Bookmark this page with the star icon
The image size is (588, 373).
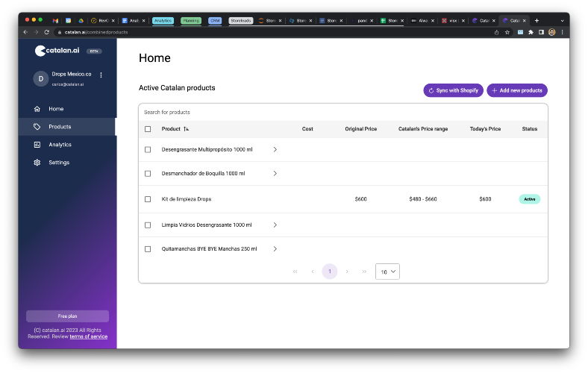tap(507, 32)
